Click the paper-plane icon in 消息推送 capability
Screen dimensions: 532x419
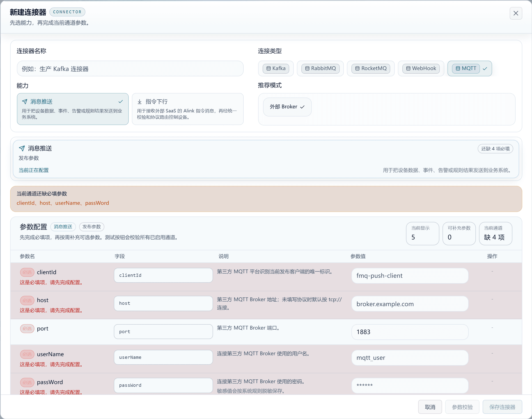tap(25, 102)
